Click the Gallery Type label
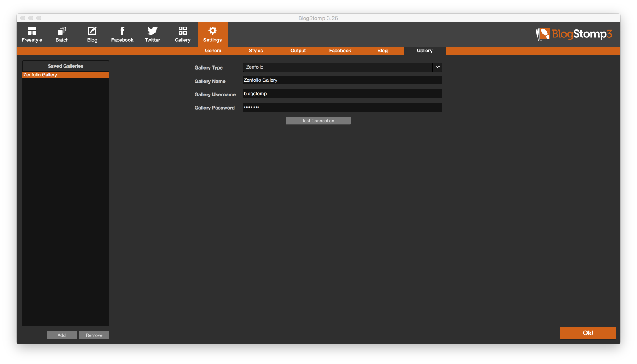The width and height of the screenshot is (637, 364). (x=208, y=67)
